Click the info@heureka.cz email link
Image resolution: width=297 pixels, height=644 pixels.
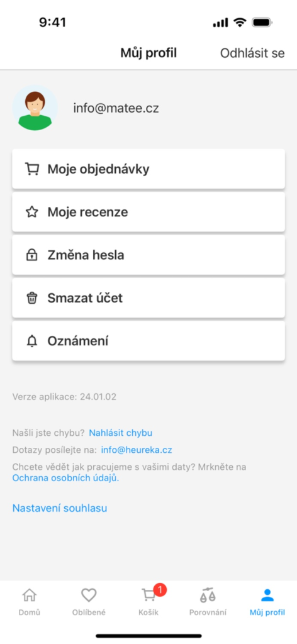[137, 450]
